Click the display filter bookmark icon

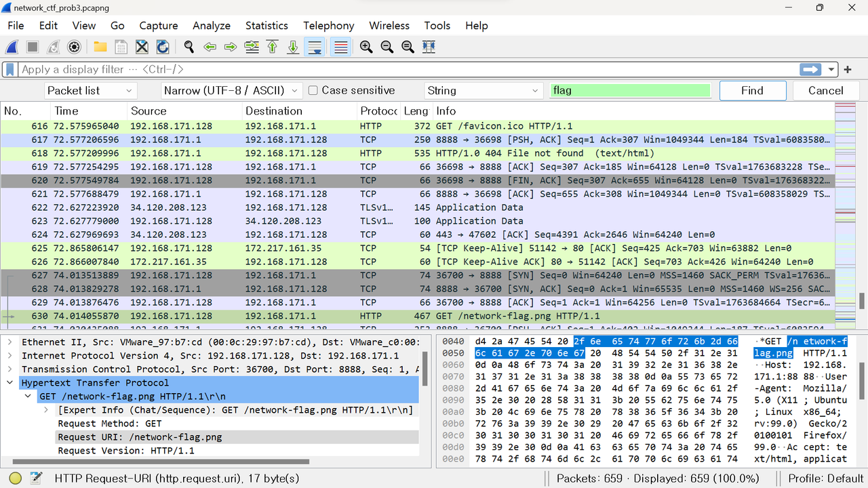coord(10,69)
